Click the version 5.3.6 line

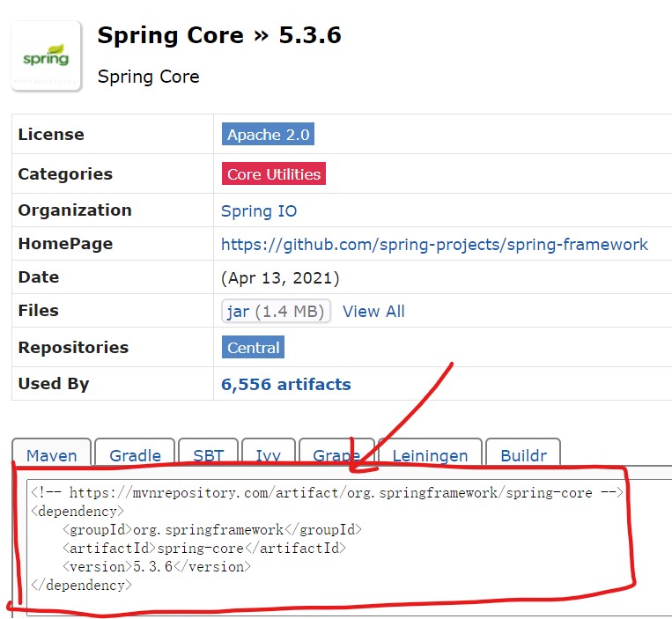(x=157, y=567)
